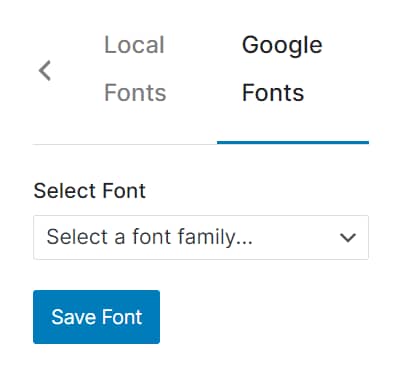
Task: Click the dropdown chevron in font selector
Action: [348, 238]
